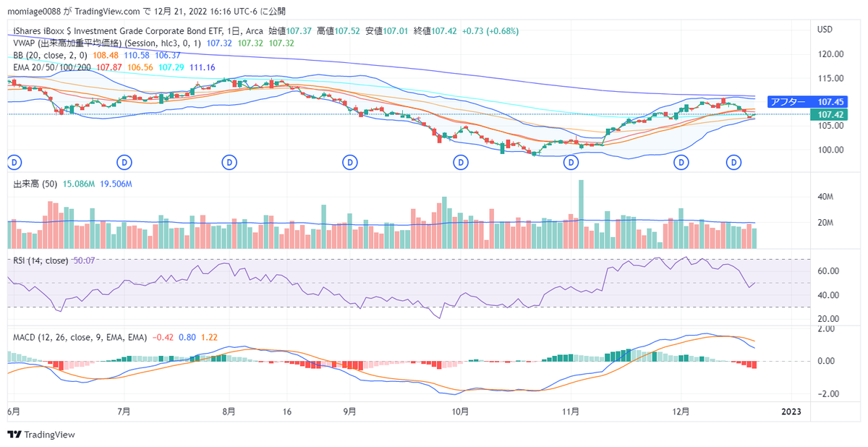
Task: Click the MACD signal value 1.22
Action: (210, 337)
